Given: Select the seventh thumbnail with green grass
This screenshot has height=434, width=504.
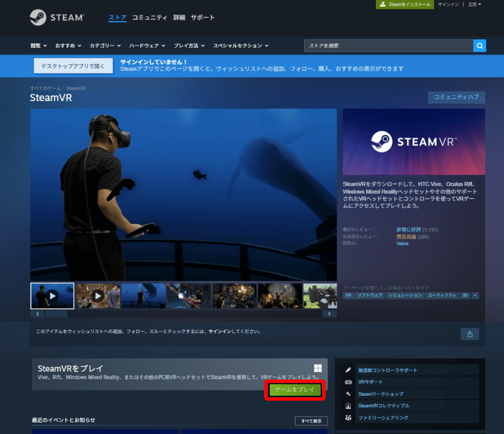Looking at the screenshot, I should 320,296.
